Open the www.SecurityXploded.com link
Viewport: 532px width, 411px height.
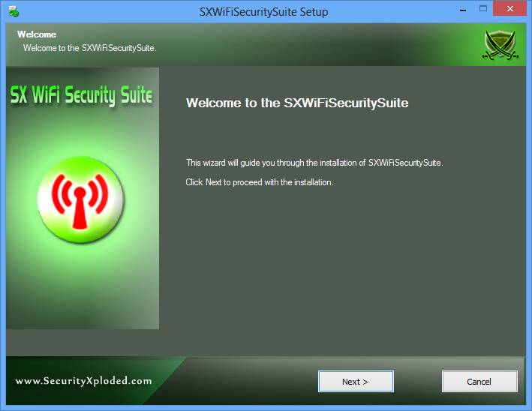(83, 381)
